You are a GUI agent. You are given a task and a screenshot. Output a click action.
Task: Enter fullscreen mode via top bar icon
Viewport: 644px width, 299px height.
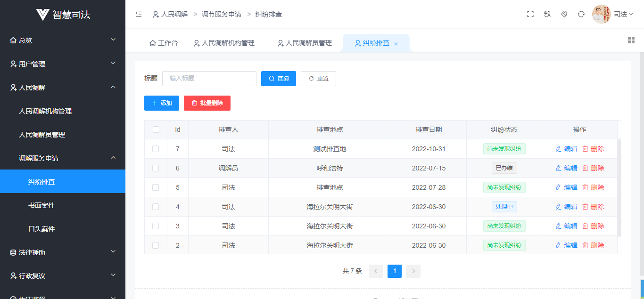click(x=530, y=14)
